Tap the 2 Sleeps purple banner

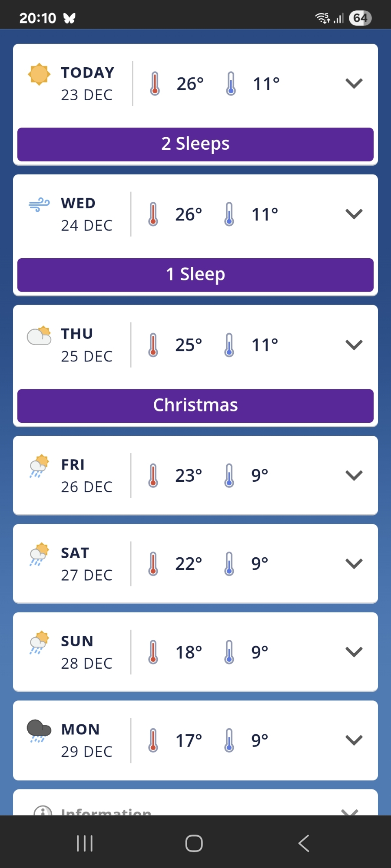click(x=195, y=144)
